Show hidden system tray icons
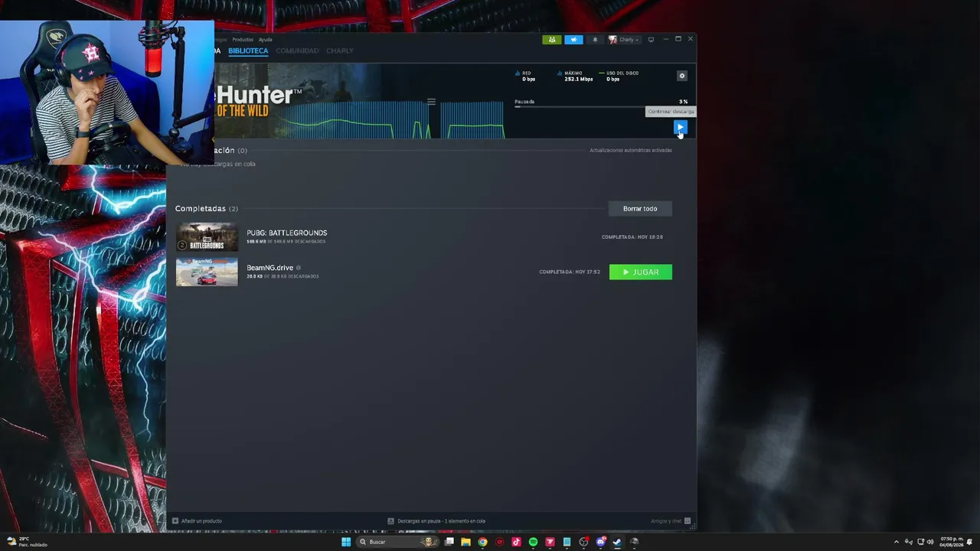 click(897, 542)
